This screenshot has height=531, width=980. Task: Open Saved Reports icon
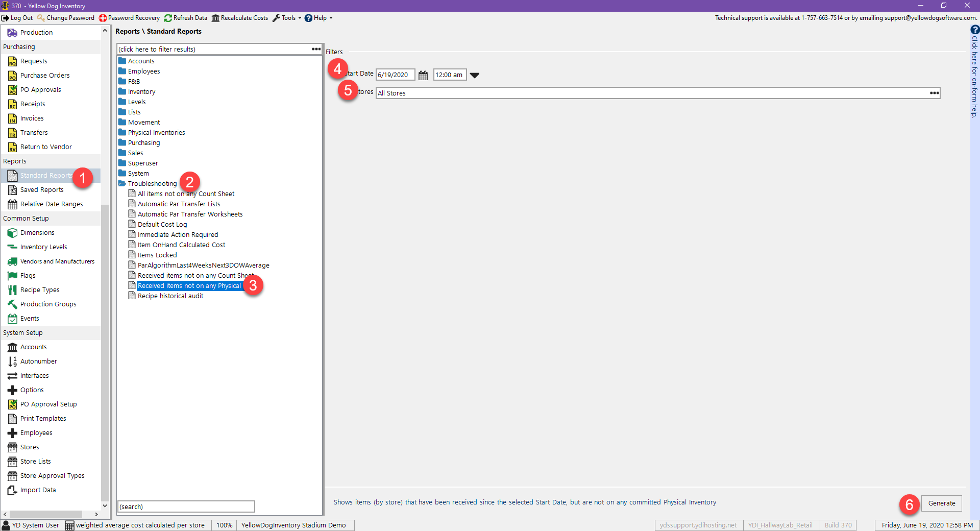point(12,190)
